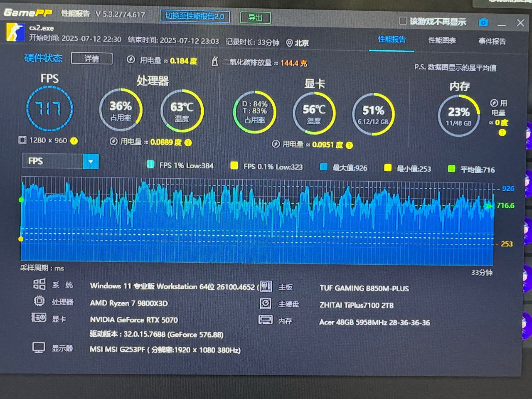Click the 主硬盘 disk icon

[266, 303]
